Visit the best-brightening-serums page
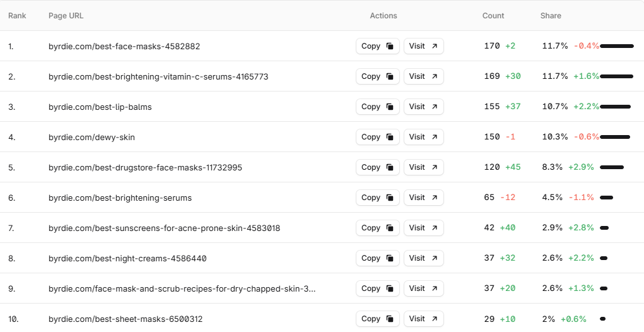The height and width of the screenshot is (332, 644). pyautogui.click(x=423, y=198)
